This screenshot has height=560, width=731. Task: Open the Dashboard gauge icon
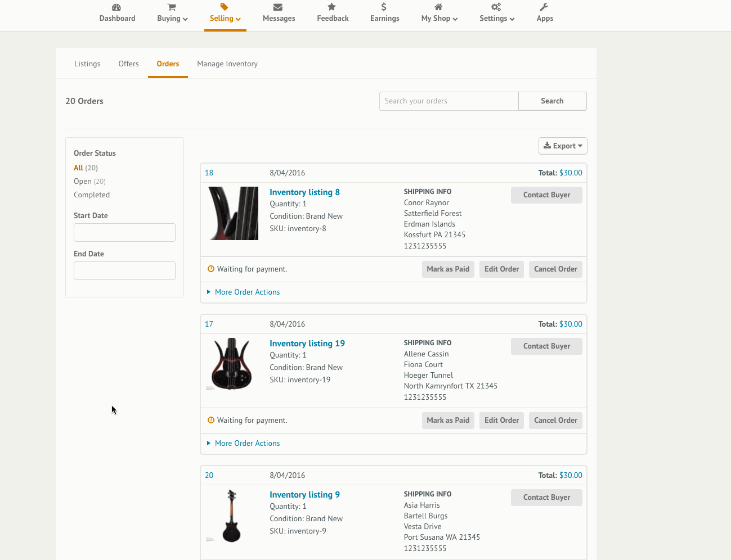click(x=116, y=7)
